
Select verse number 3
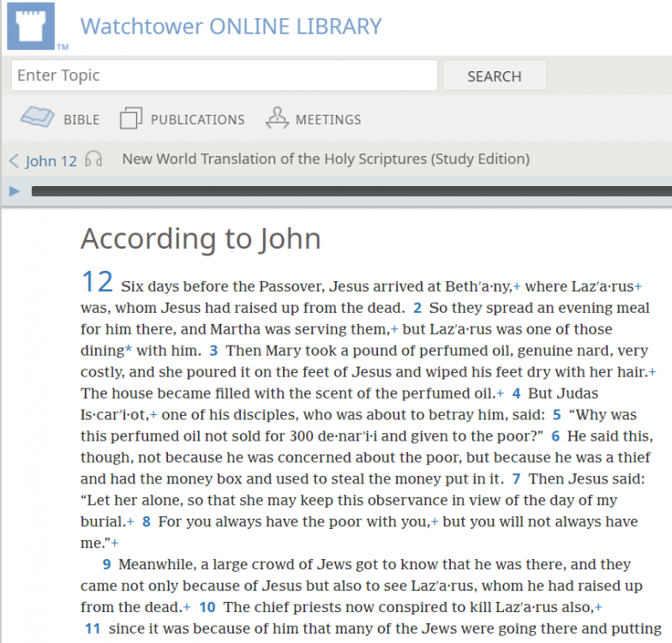tap(213, 351)
